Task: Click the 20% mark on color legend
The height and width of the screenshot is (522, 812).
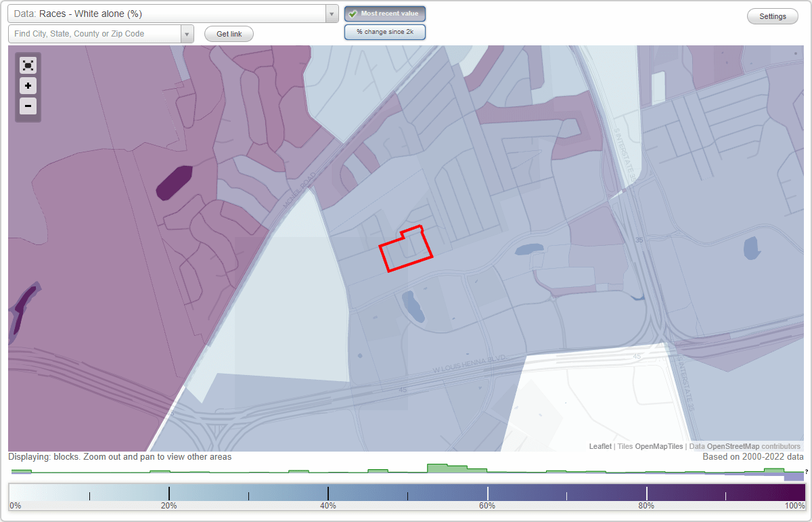Action: [x=169, y=494]
